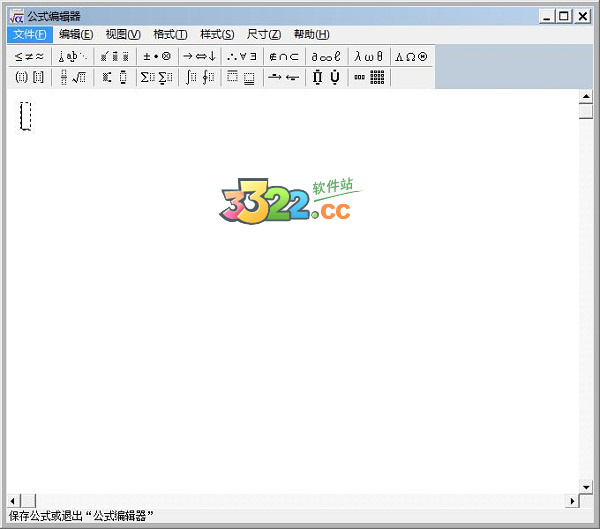
Task: Click the vertical scrollbar up arrow
Action: pyautogui.click(x=586, y=97)
